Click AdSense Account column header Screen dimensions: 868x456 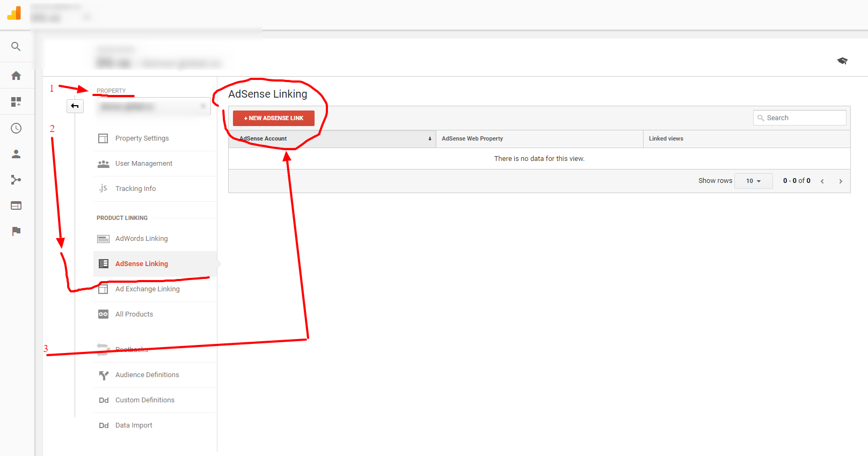pyautogui.click(x=332, y=139)
